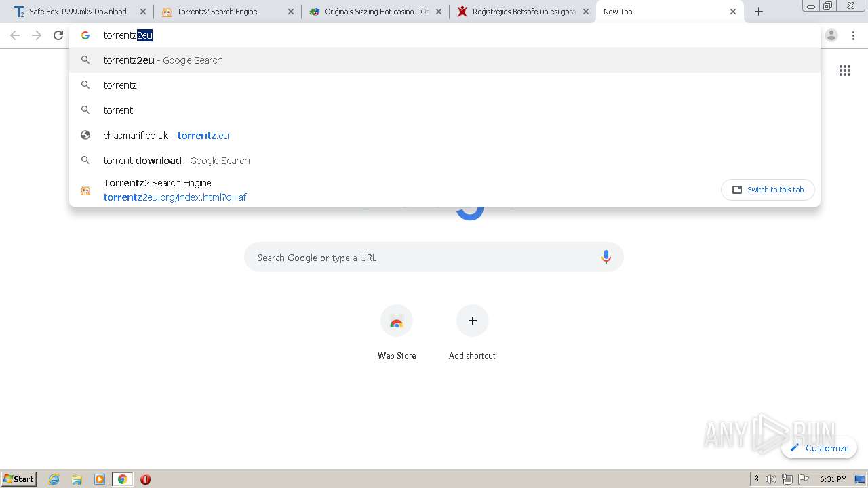Viewport: 868px width, 488px height.
Task: Click the browser forward arrow
Action: click(37, 35)
